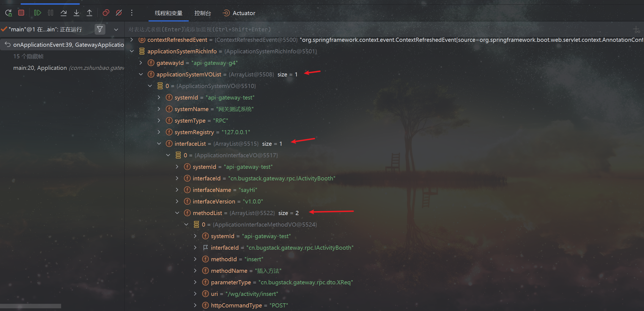Open the View Breakpoints dialog
The height and width of the screenshot is (311, 644).
(106, 13)
